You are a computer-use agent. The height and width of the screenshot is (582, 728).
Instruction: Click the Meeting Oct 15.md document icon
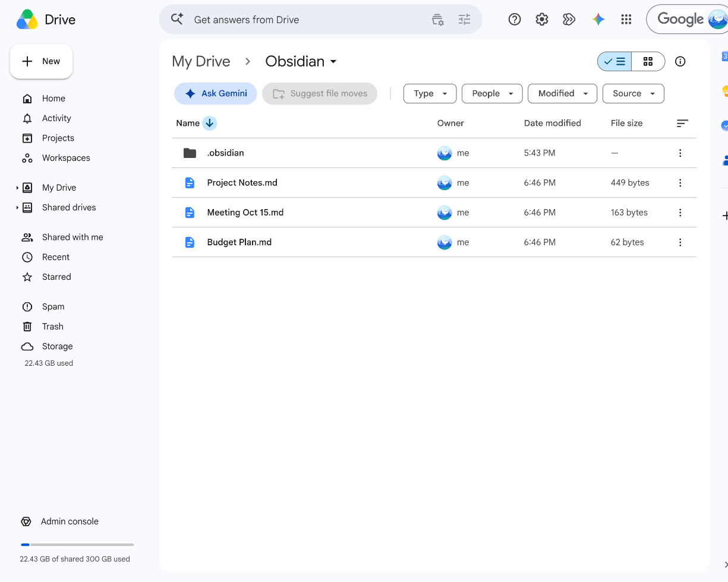pos(190,213)
